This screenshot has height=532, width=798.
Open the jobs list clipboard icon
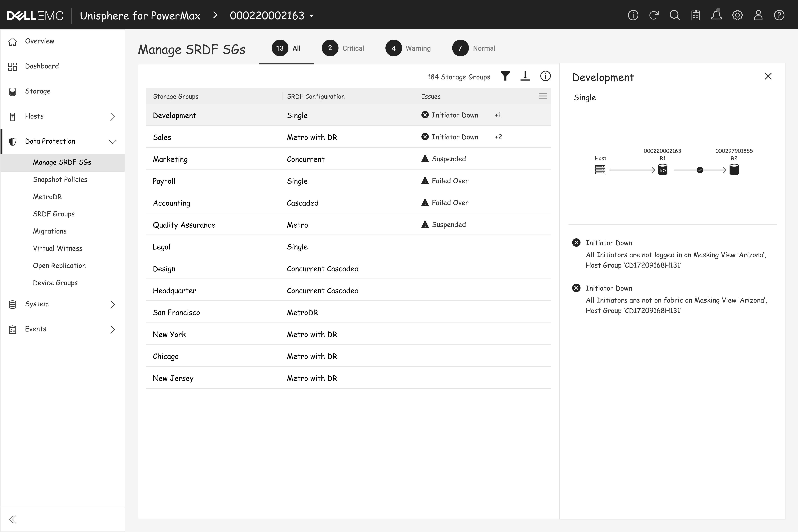point(696,15)
